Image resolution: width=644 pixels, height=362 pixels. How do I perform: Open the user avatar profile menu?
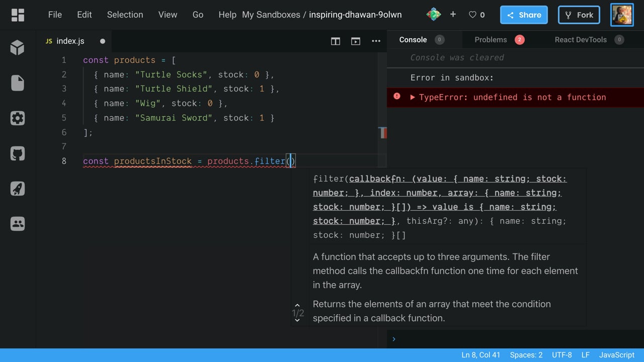pyautogui.click(x=622, y=15)
